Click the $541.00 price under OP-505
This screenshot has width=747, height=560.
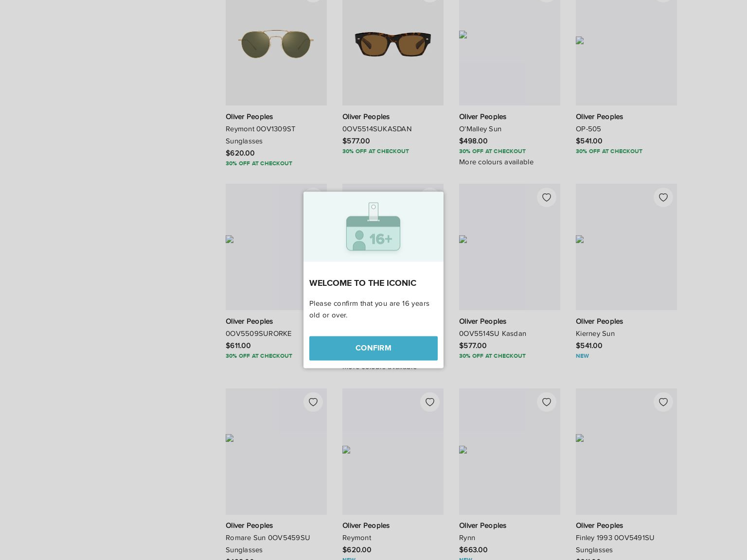[589, 141]
